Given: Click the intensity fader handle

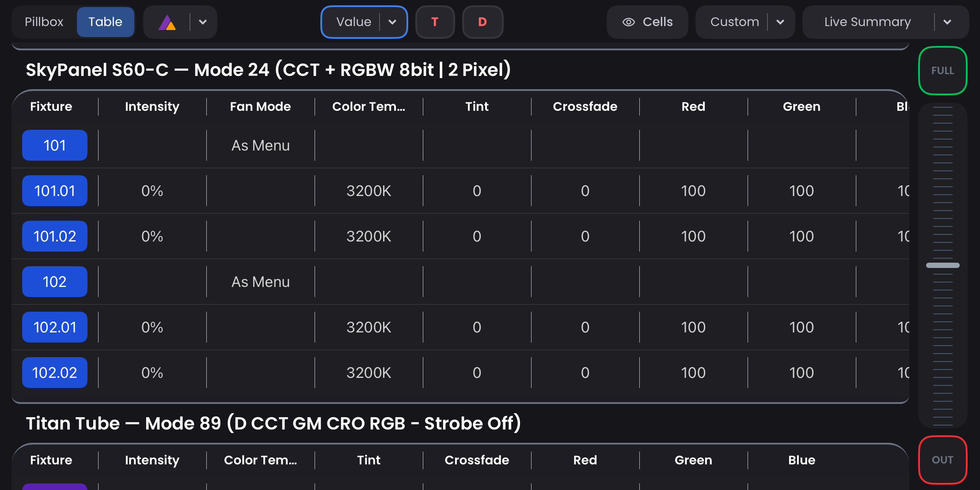Looking at the screenshot, I should pos(942,265).
